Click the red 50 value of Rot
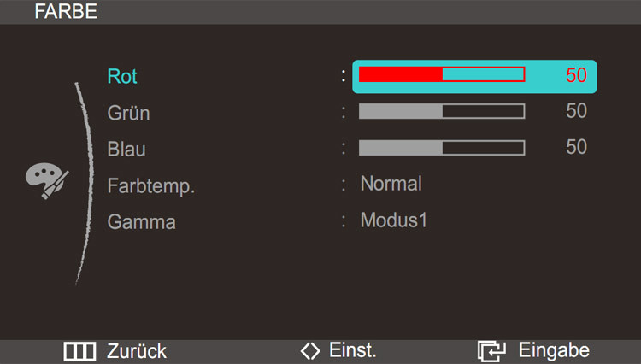The width and height of the screenshot is (641, 364). tap(576, 75)
